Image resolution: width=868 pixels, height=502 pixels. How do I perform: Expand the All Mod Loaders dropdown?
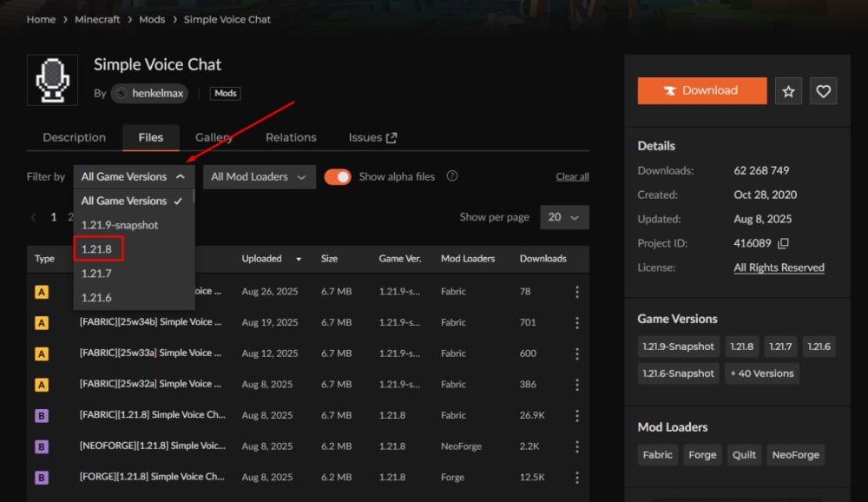[x=259, y=176]
